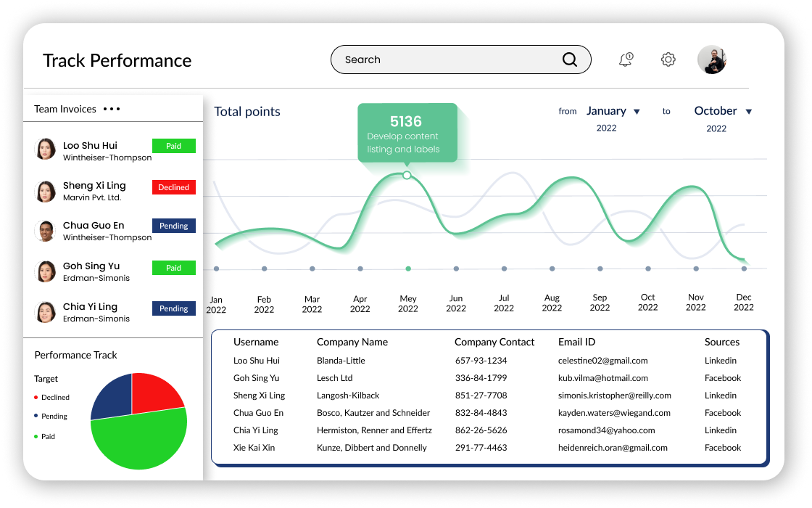Image resolution: width=812 pixels, height=508 pixels.
Task: Click email simonis.kristopher@reilly.com
Action: pos(615,396)
